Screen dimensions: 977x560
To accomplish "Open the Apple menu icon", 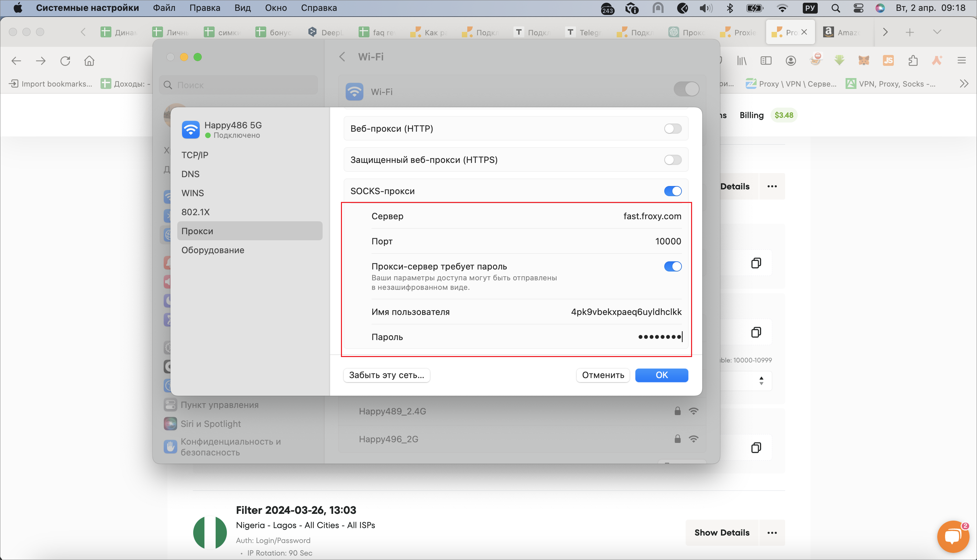I will (18, 8).
